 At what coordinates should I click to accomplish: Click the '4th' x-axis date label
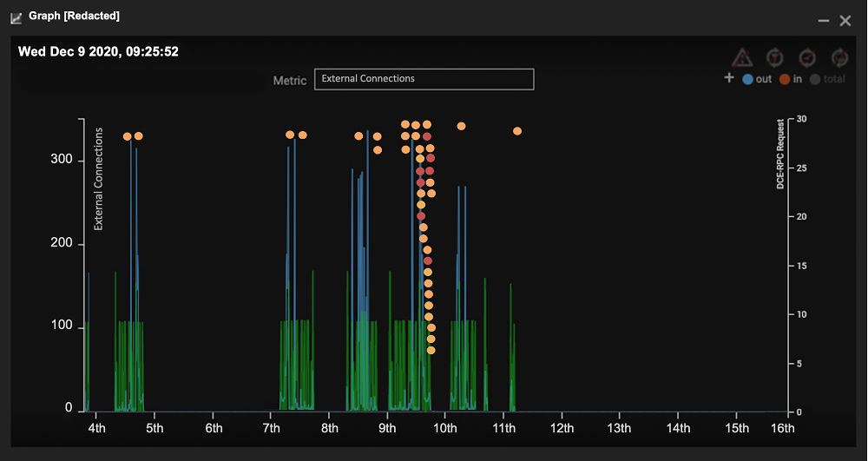[96, 428]
